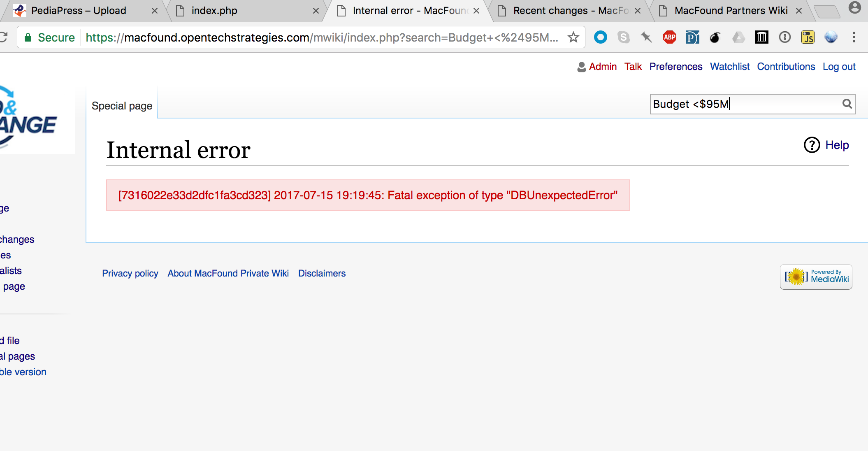The image size is (868, 451).
Task: Switch to the PediaPress Upload tab
Action: point(78,10)
